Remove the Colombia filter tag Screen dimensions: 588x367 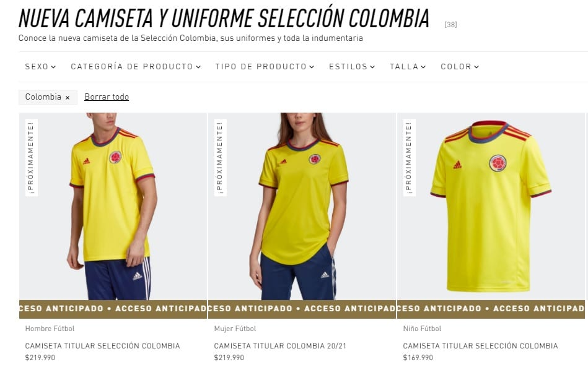pyautogui.click(x=68, y=97)
